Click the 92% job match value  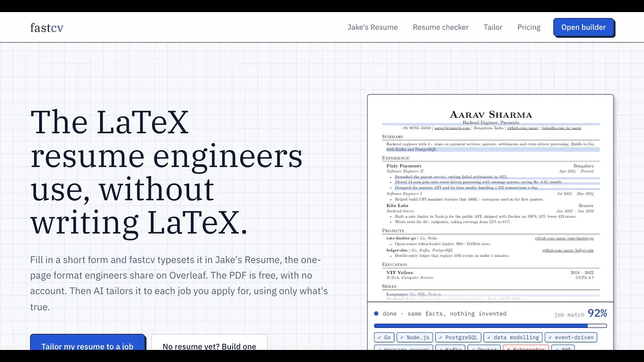click(597, 313)
